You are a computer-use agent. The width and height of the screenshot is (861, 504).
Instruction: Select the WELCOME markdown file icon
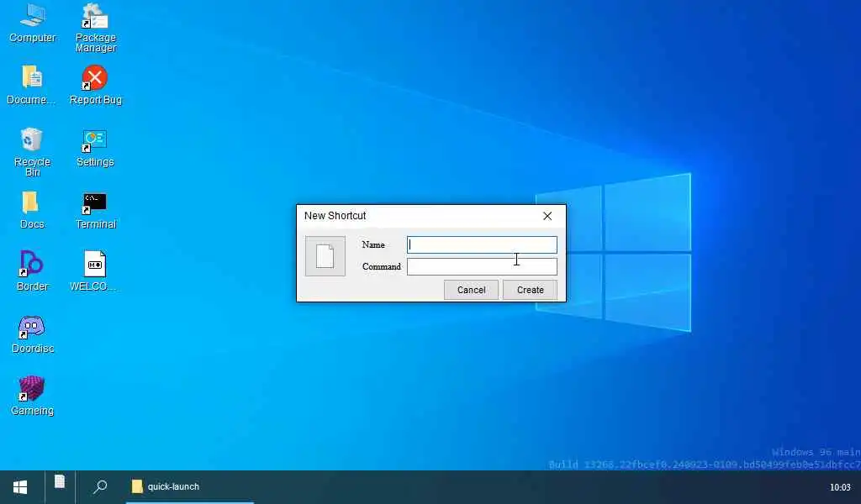(x=94, y=271)
